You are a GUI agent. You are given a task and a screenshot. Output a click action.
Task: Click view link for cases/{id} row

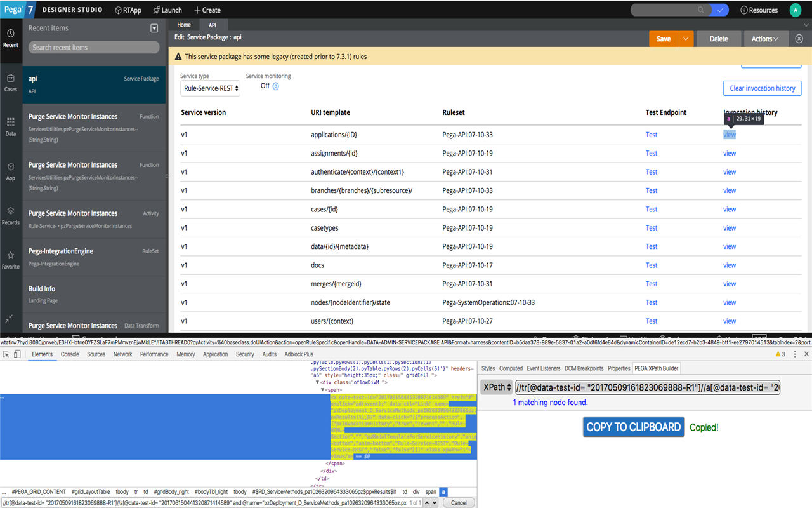click(x=730, y=209)
